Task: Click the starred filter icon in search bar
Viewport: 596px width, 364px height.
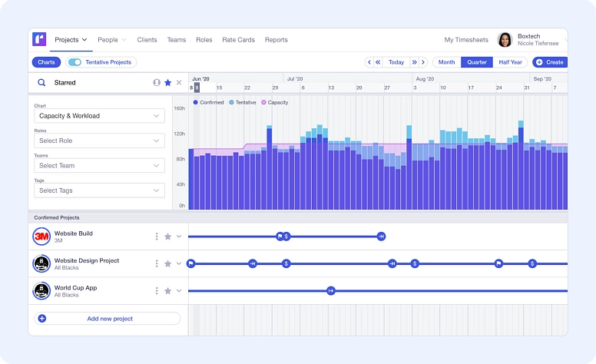Action: tap(167, 82)
